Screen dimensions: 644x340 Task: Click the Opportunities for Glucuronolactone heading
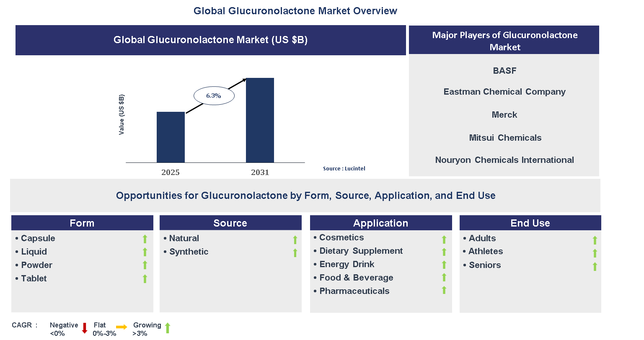(306, 196)
